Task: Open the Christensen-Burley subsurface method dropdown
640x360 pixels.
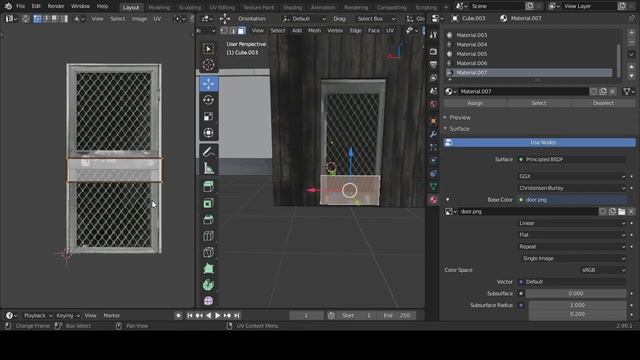Action: tap(571, 188)
